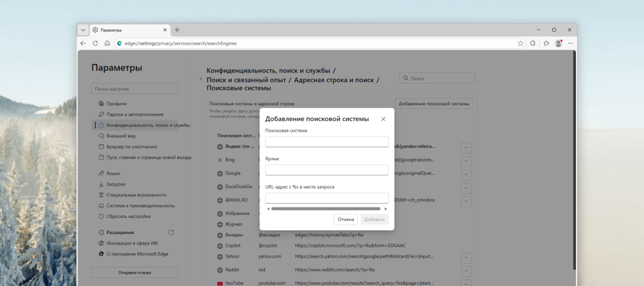Click the browser back arrow icon
Viewport: 644px width, 286px height.
(x=84, y=43)
